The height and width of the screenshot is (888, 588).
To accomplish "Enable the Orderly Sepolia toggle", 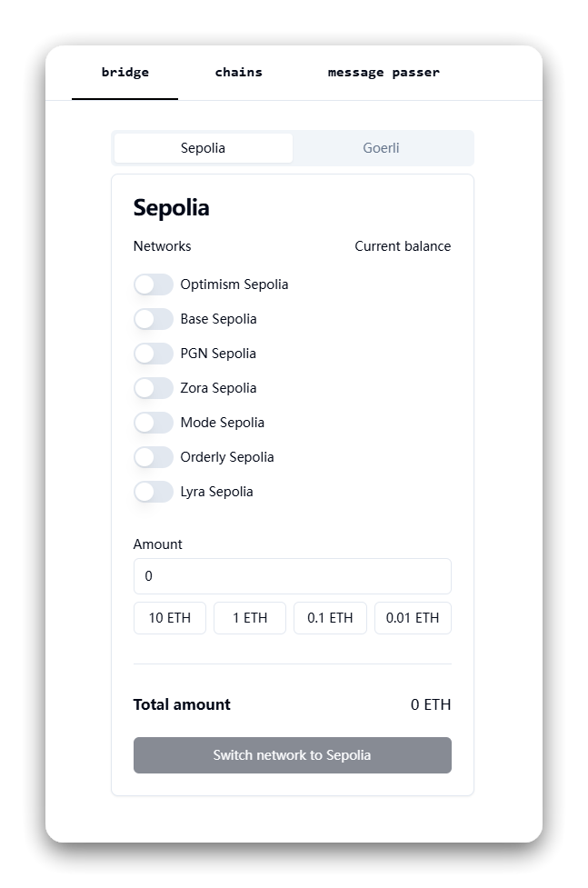I will (x=154, y=457).
